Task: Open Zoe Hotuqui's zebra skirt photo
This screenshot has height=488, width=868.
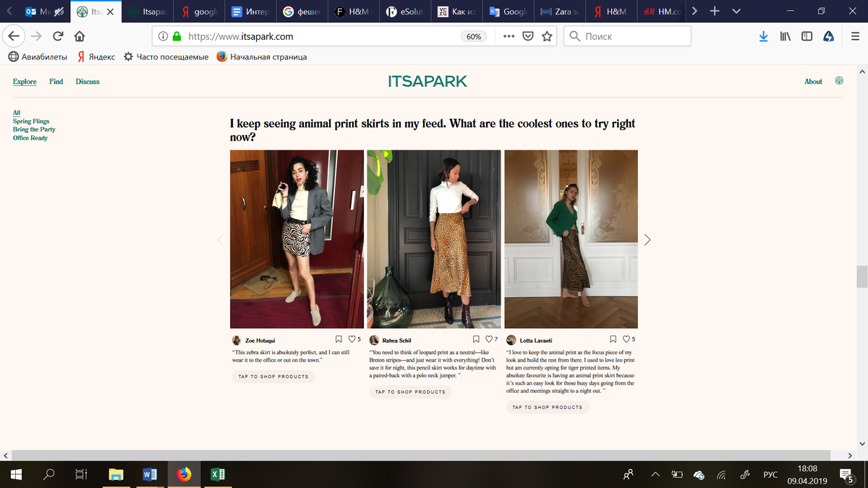Action: (x=297, y=239)
